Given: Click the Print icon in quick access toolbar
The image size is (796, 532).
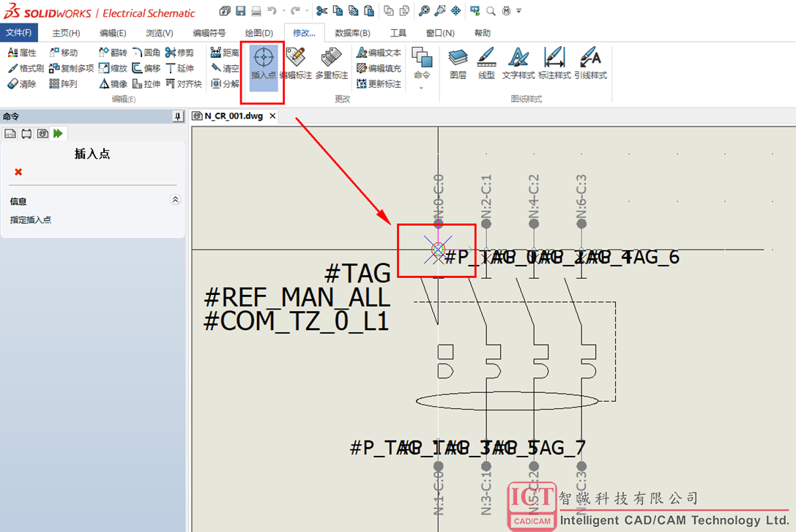Looking at the screenshot, I should click(256, 11).
